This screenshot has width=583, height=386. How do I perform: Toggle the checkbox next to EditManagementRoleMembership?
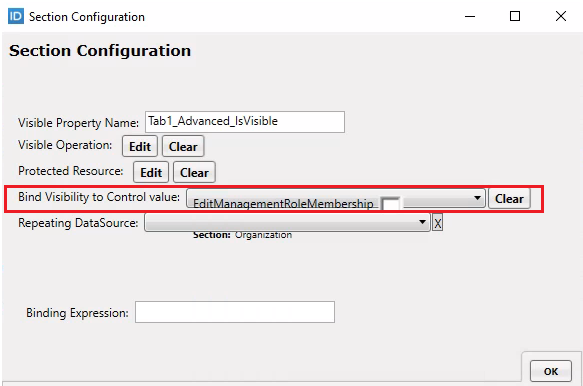(x=390, y=204)
